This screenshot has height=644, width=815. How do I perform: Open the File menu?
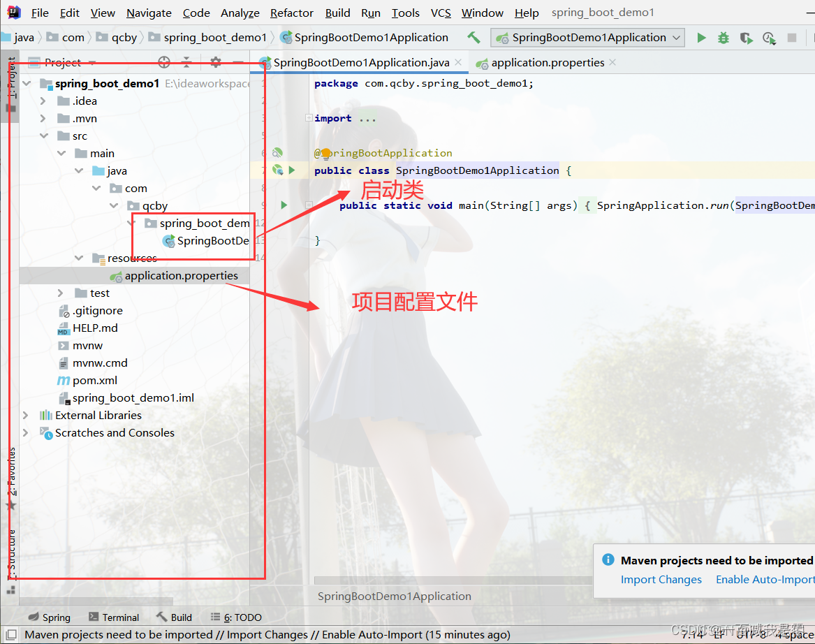(x=40, y=13)
